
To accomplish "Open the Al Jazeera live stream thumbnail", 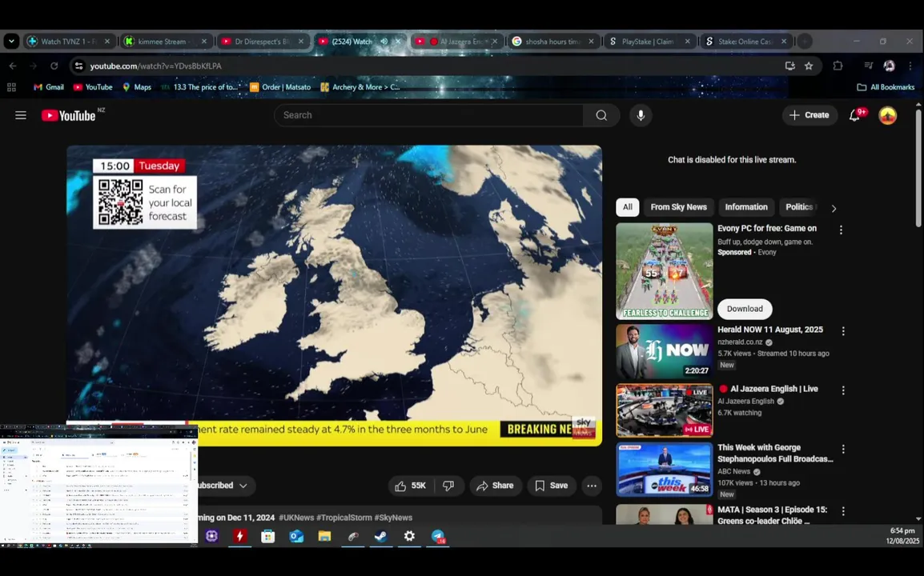I will (x=664, y=410).
